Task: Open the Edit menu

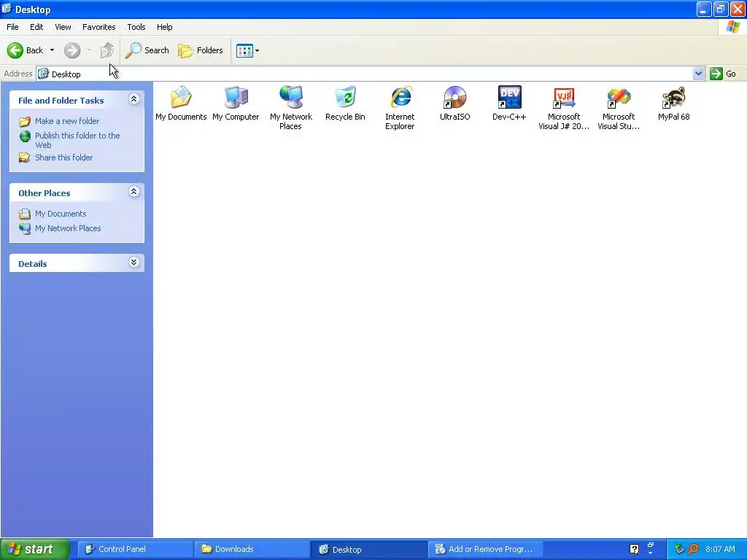Action: click(36, 27)
